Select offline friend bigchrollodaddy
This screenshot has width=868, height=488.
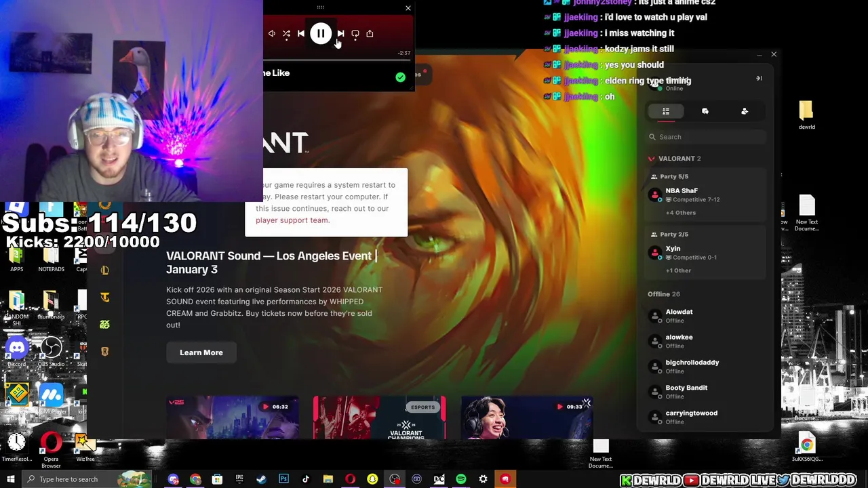pyautogui.click(x=705, y=367)
